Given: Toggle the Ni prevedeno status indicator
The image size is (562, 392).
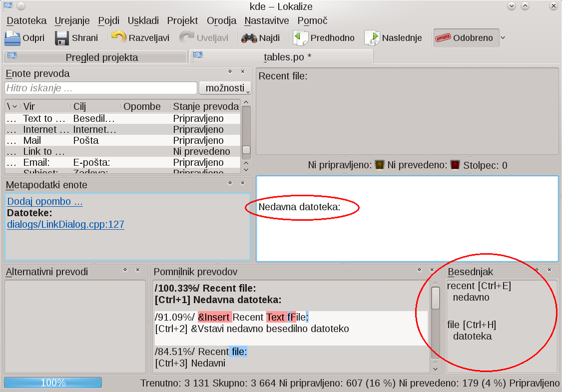Looking at the screenshot, I should [455, 165].
